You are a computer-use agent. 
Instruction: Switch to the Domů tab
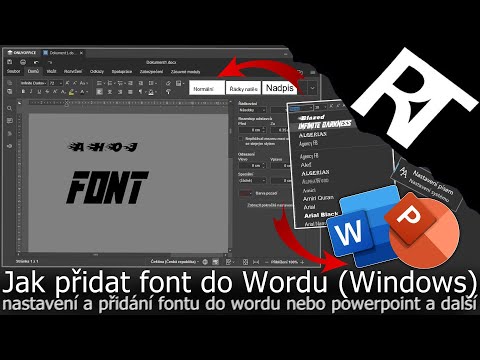coord(33,71)
